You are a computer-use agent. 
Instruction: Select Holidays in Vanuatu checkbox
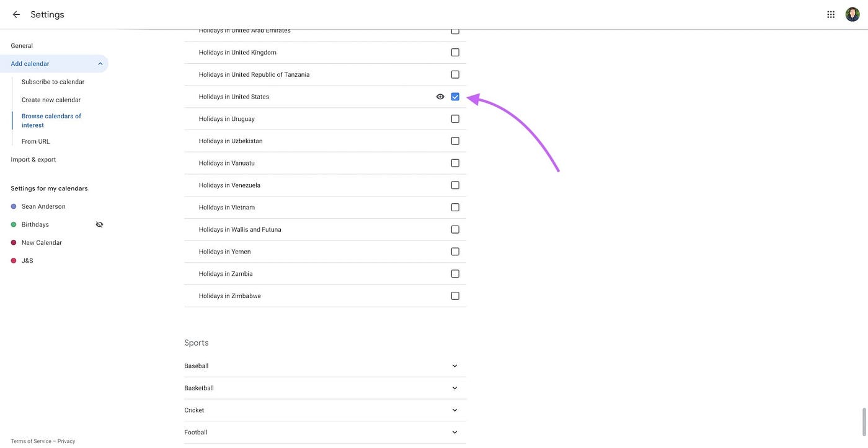click(455, 163)
